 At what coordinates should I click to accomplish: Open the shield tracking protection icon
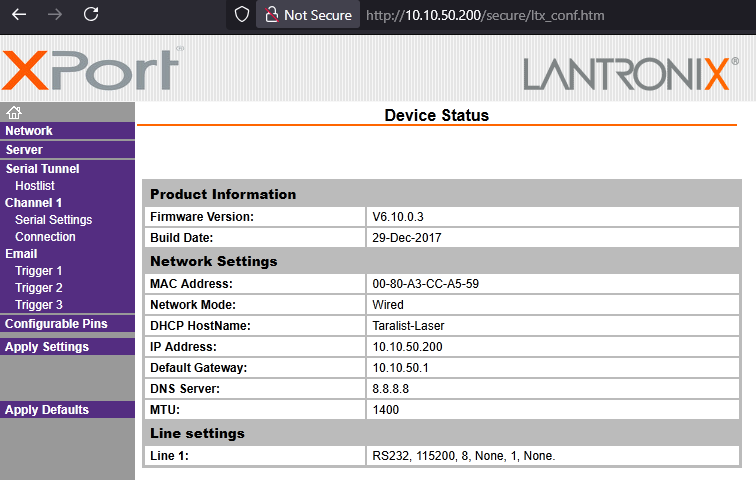(x=242, y=14)
